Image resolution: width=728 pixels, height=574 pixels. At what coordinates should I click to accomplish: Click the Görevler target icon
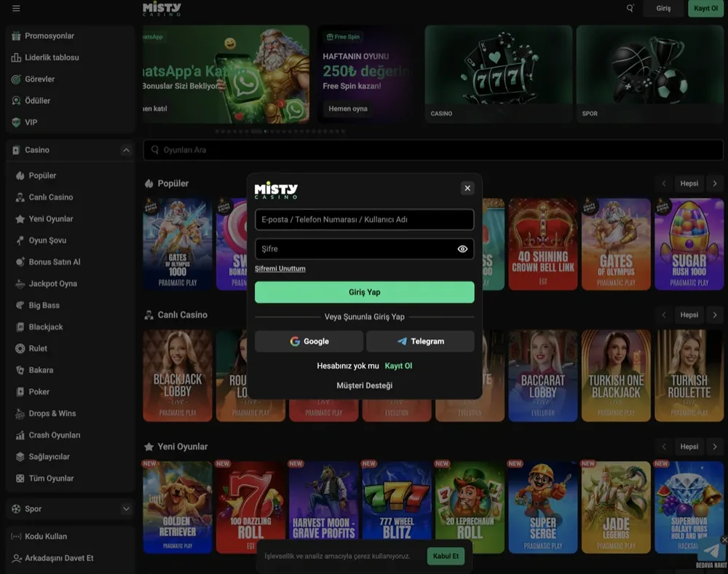pos(16,79)
